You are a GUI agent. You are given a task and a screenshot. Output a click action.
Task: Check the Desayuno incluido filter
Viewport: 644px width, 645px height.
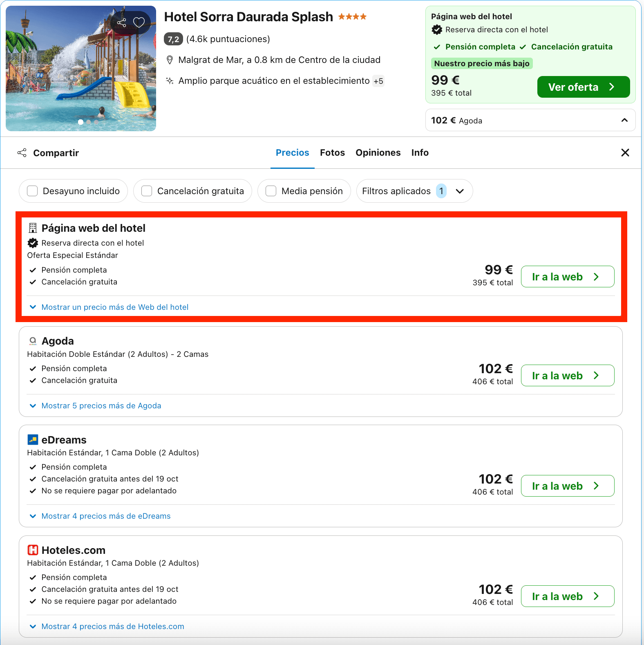coord(32,191)
